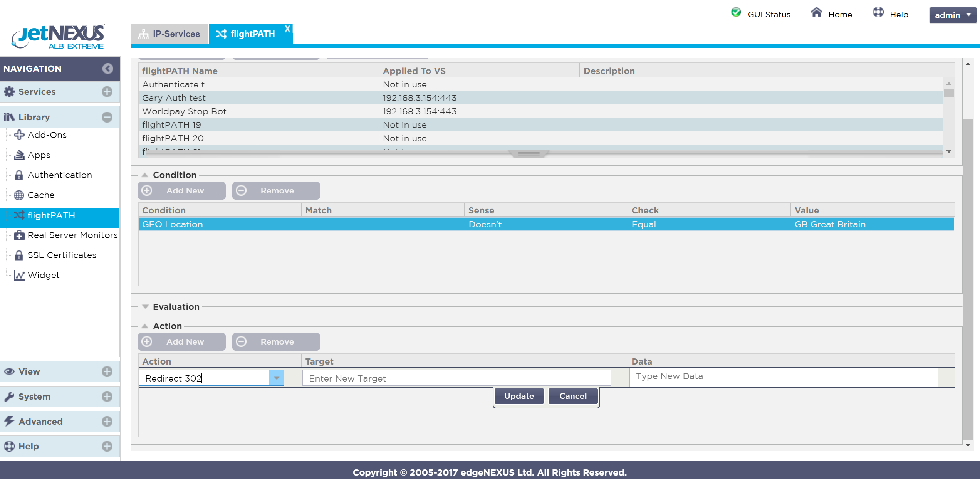Click the top Help lifebuoy icon
Image resolution: width=980 pixels, height=479 pixels.
point(878,12)
